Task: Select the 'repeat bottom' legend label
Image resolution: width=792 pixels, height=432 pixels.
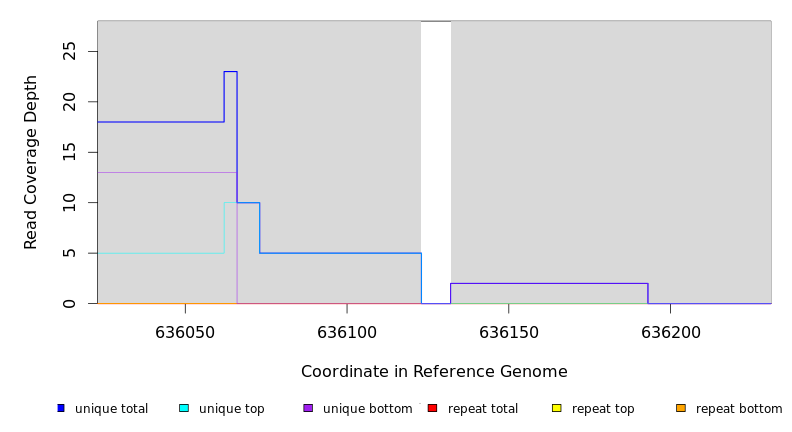Action: (x=739, y=409)
